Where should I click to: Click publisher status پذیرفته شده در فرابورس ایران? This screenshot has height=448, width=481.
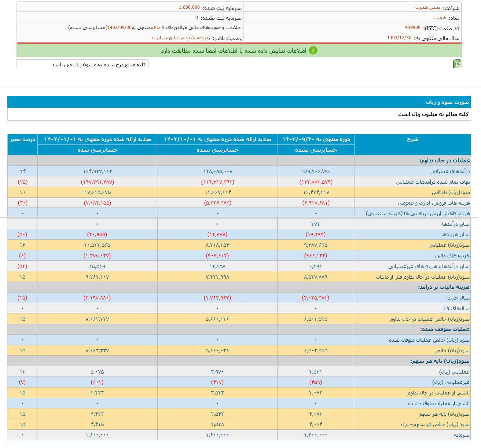(181, 38)
